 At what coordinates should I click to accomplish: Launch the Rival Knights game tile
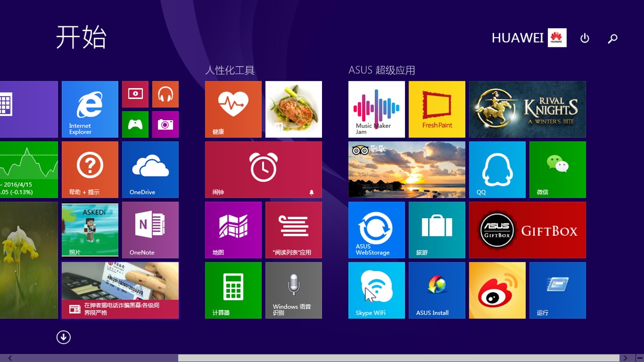pos(528,109)
